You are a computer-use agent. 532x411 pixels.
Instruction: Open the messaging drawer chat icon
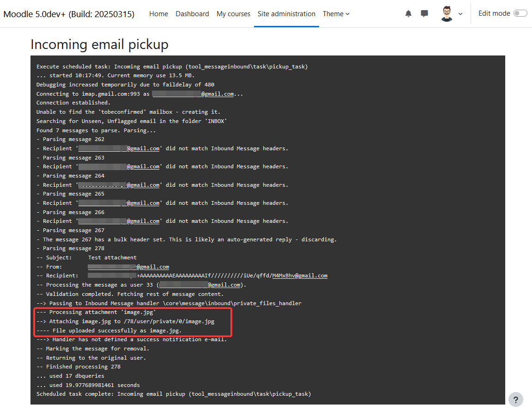click(424, 13)
